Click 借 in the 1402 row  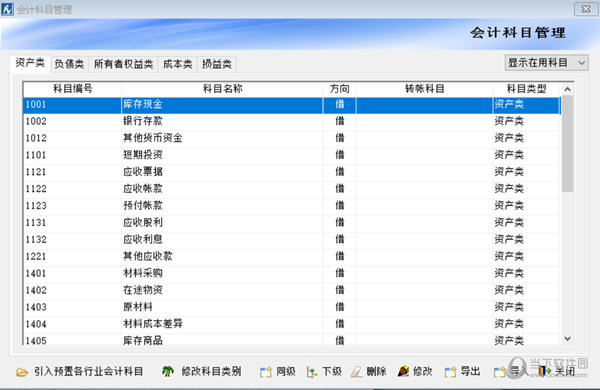tap(340, 290)
